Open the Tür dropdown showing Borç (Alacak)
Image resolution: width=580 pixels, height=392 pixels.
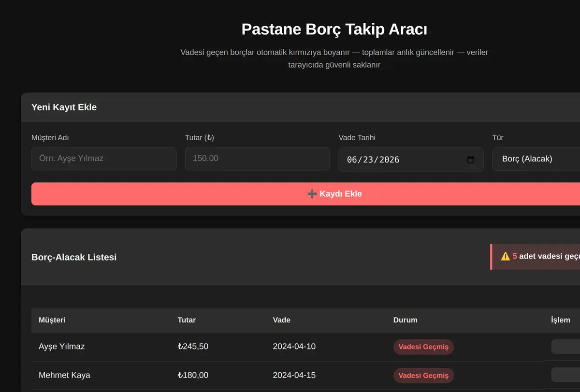click(536, 159)
